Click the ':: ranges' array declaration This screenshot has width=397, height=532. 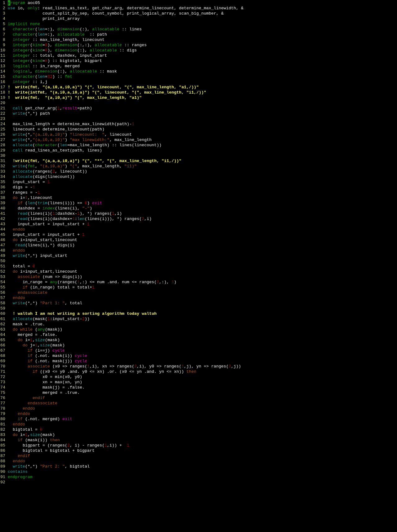pos(136,45)
